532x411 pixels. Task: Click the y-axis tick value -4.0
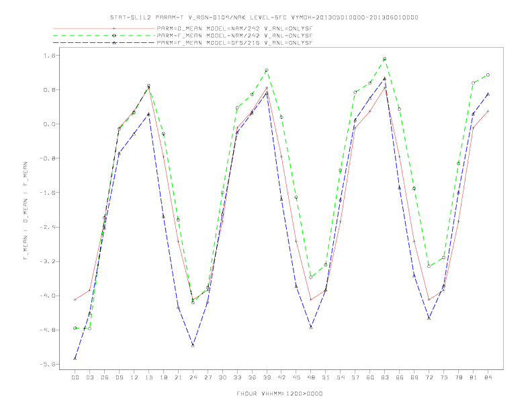48,295
